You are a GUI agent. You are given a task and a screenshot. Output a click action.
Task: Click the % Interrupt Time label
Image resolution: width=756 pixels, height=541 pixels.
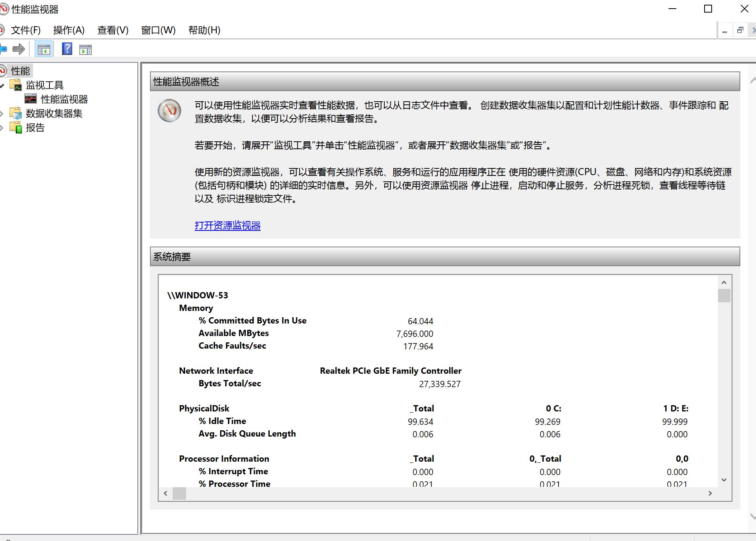click(233, 471)
